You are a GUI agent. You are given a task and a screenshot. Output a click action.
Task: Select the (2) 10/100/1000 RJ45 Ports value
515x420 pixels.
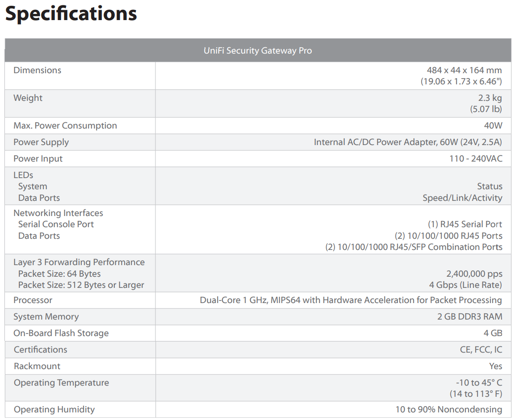pos(448,236)
